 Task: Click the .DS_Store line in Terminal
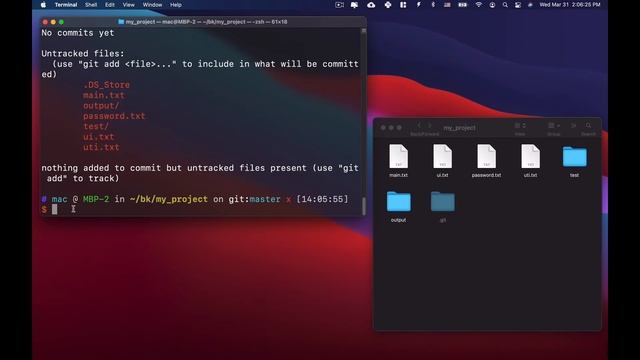(x=107, y=85)
